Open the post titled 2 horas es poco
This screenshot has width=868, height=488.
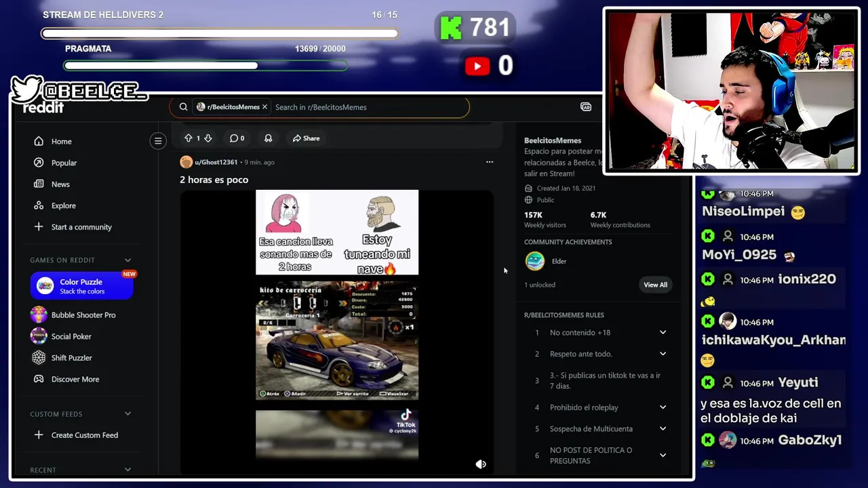pos(214,180)
